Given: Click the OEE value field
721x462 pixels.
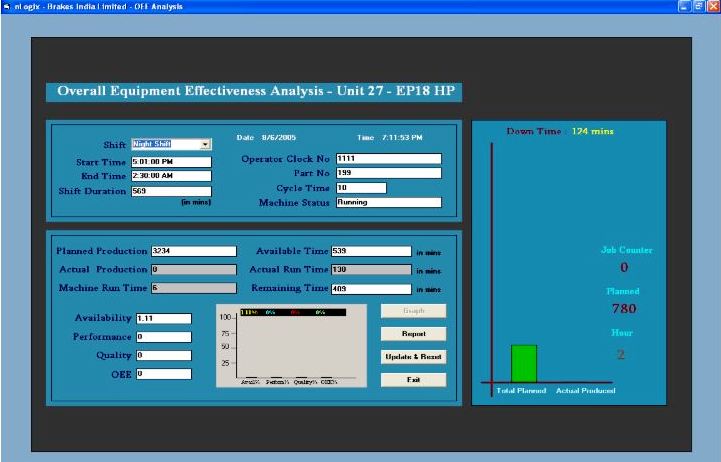Looking at the screenshot, I should pyautogui.click(x=164, y=374).
